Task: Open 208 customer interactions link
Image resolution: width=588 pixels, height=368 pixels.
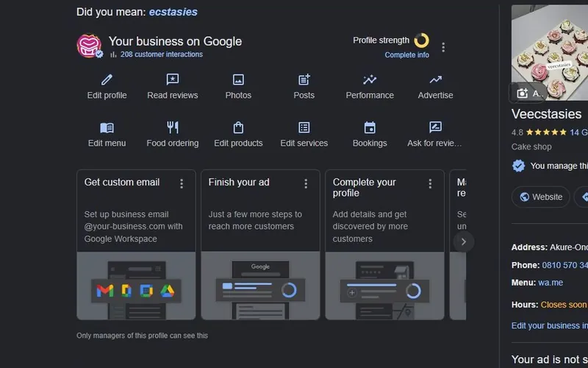Action: (162, 54)
